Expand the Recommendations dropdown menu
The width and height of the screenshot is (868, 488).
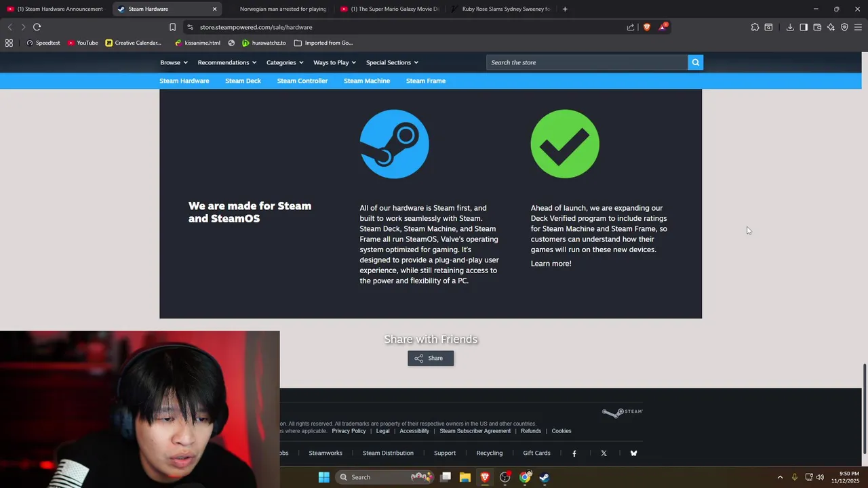pos(227,62)
